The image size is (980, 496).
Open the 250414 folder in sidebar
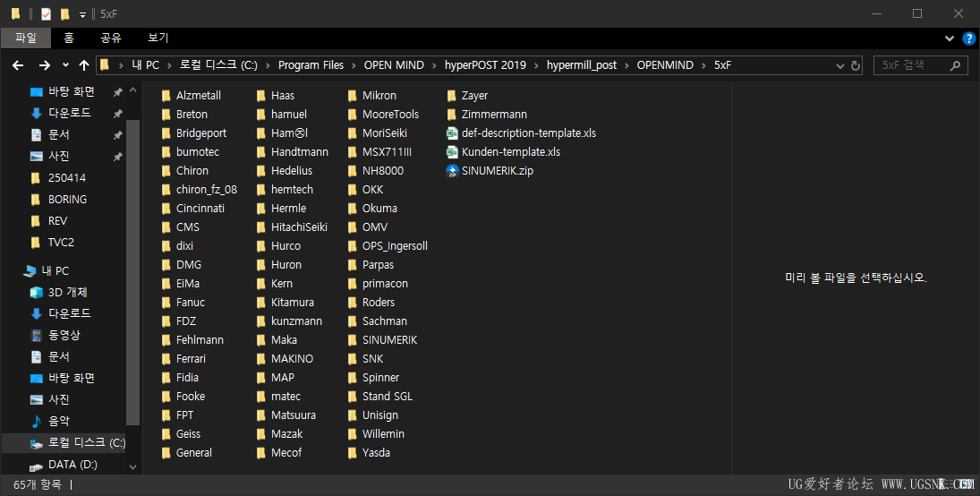point(67,177)
